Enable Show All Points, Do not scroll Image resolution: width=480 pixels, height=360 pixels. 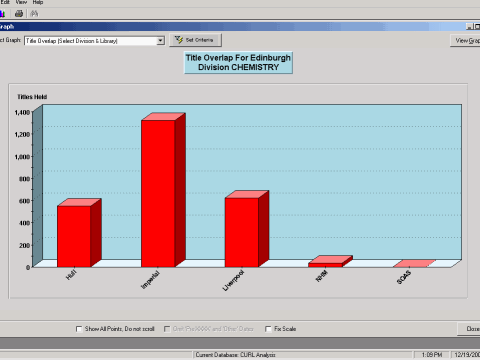(79, 329)
